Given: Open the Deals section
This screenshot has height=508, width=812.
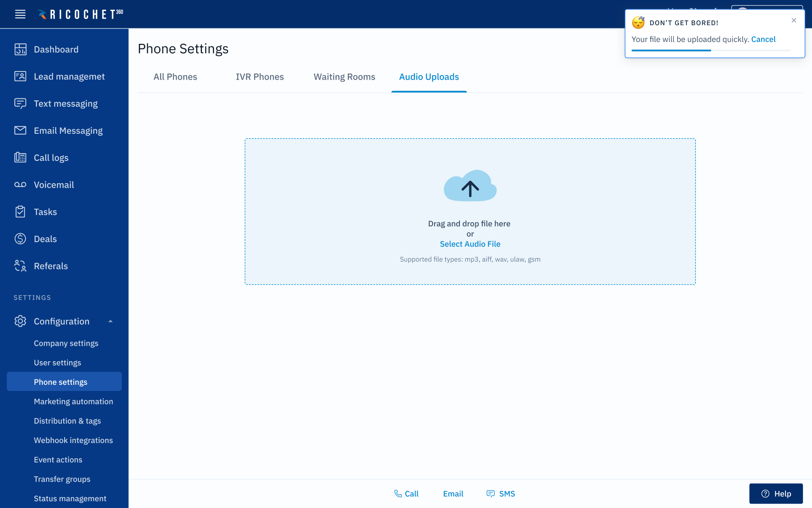Looking at the screenshot, I should (x=45, y=239).
